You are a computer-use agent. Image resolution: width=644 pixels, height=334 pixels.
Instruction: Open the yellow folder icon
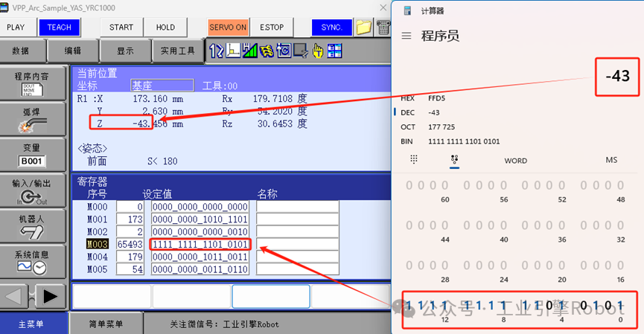(x=363, y=28)
